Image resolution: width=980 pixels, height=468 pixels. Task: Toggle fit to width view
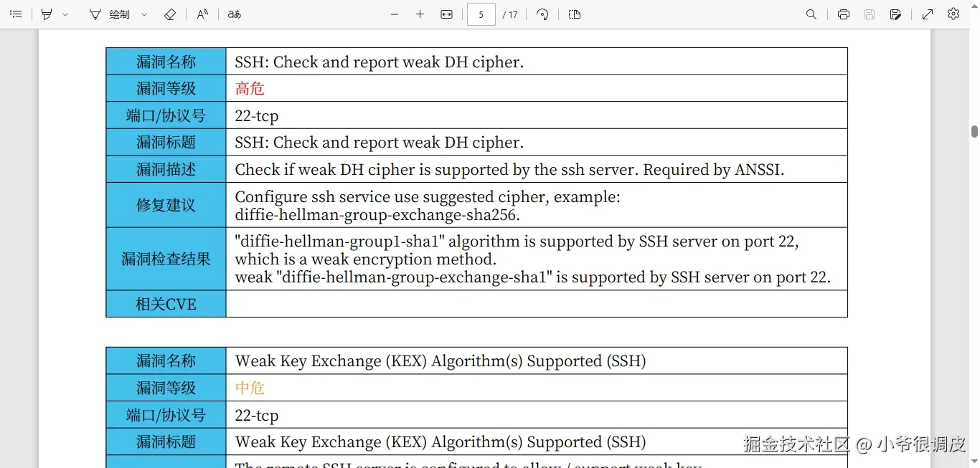446,14
